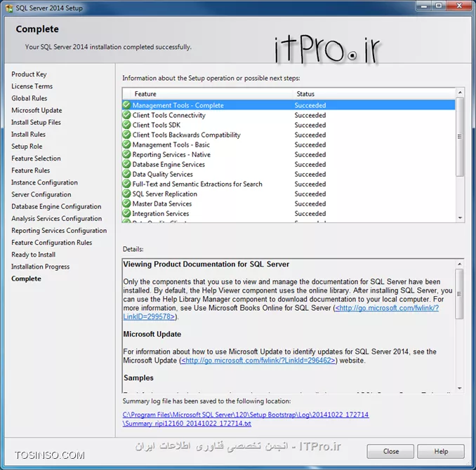Select Management Tools - Complete row text

click(178, 105)
